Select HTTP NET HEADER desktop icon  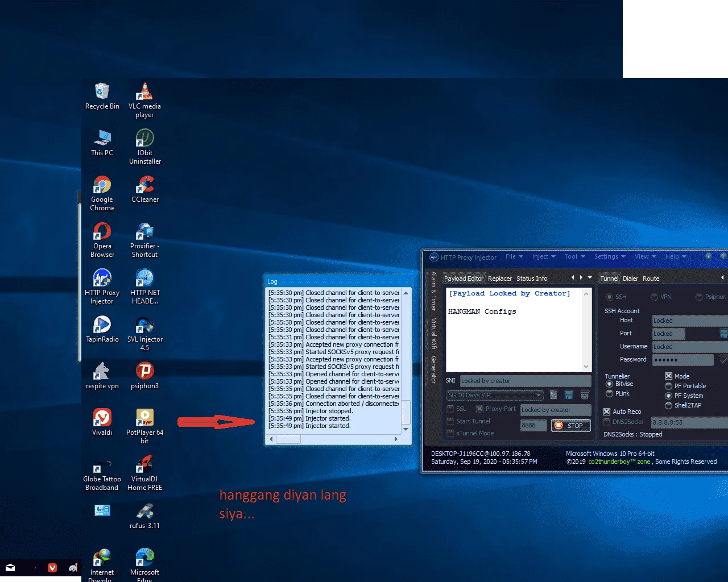coord(144,286)
